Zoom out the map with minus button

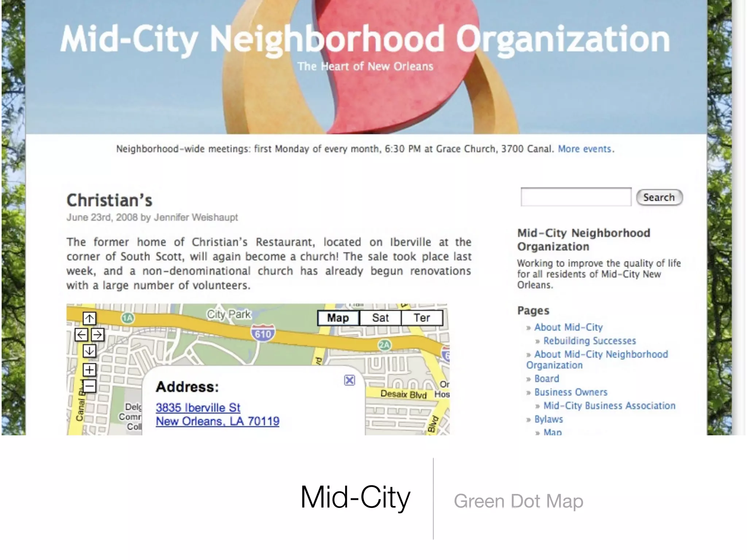coord(89,386)
